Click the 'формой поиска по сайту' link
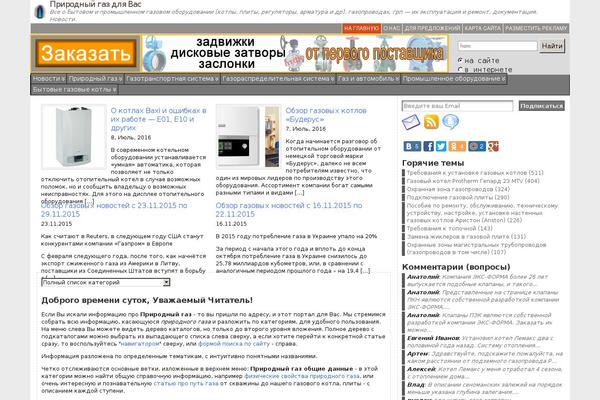Viewport: 600px width, 400px height. (x=234, y=344)
